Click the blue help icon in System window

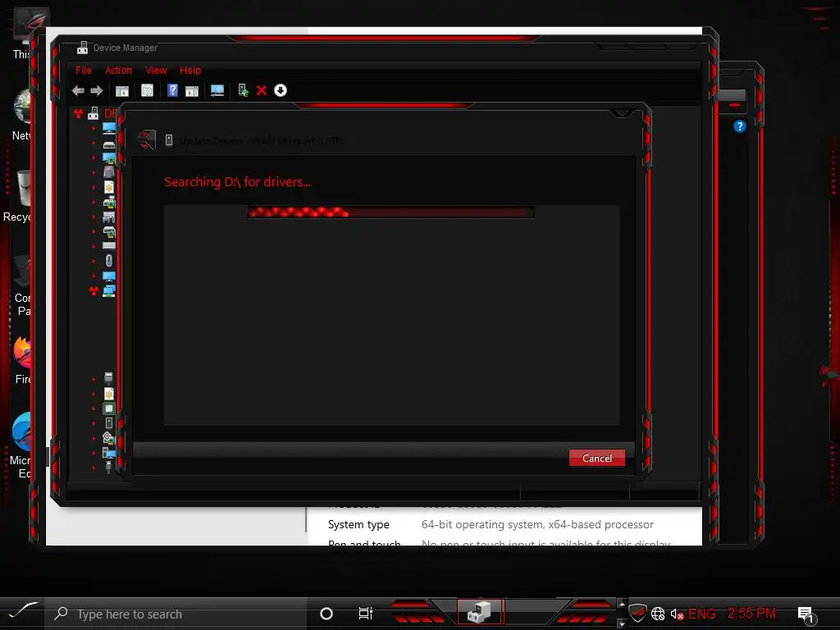point(739,126)
